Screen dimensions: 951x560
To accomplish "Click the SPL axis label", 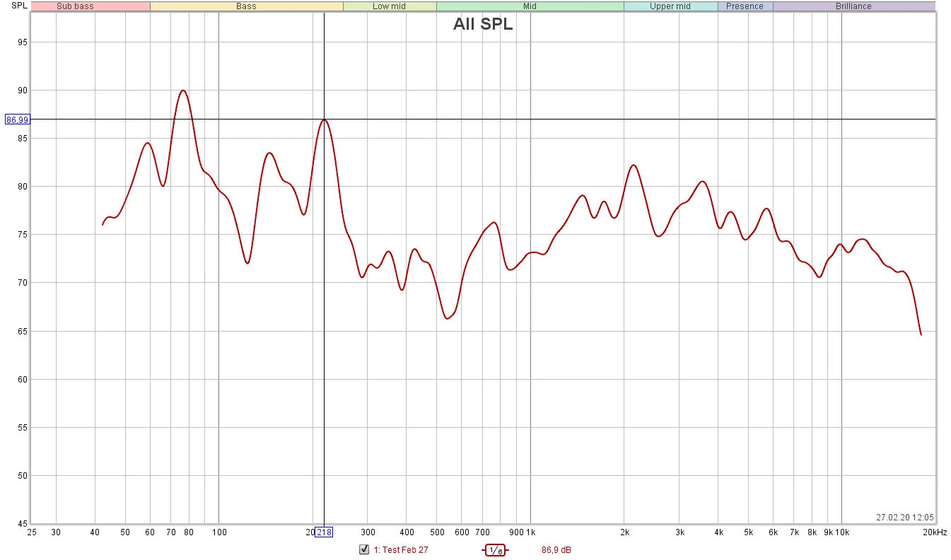I will pos(19,6).
